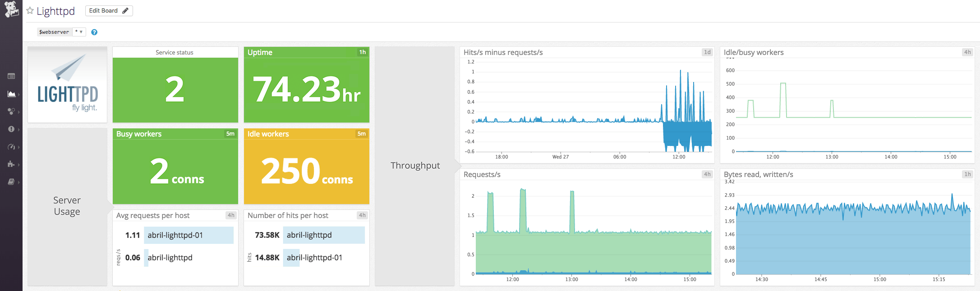Open the Dashboards area-chart sidebar icon
980x291 pixels.
(11, 94)
